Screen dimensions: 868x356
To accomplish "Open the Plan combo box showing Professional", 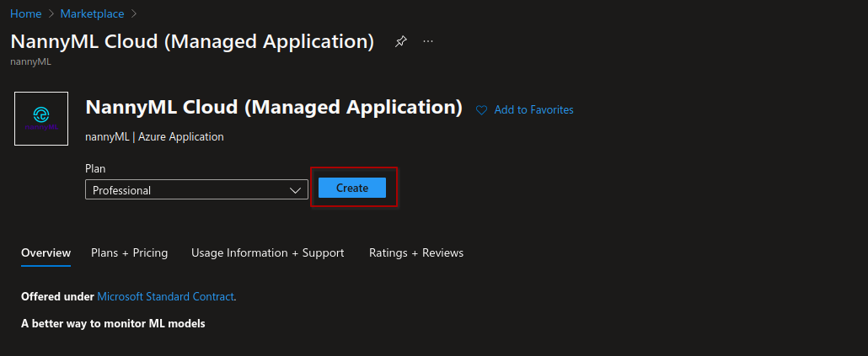I will 185,190.
